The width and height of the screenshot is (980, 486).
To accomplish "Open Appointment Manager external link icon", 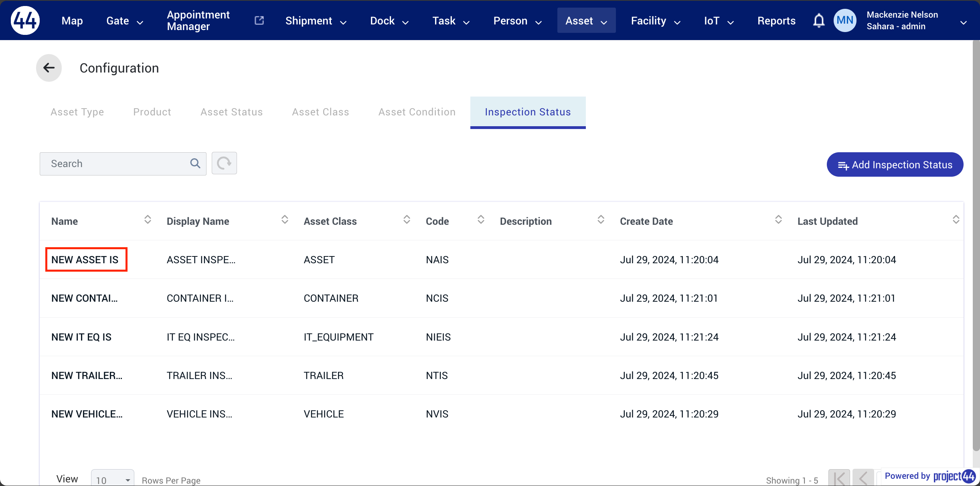I will tap(259, 20).
